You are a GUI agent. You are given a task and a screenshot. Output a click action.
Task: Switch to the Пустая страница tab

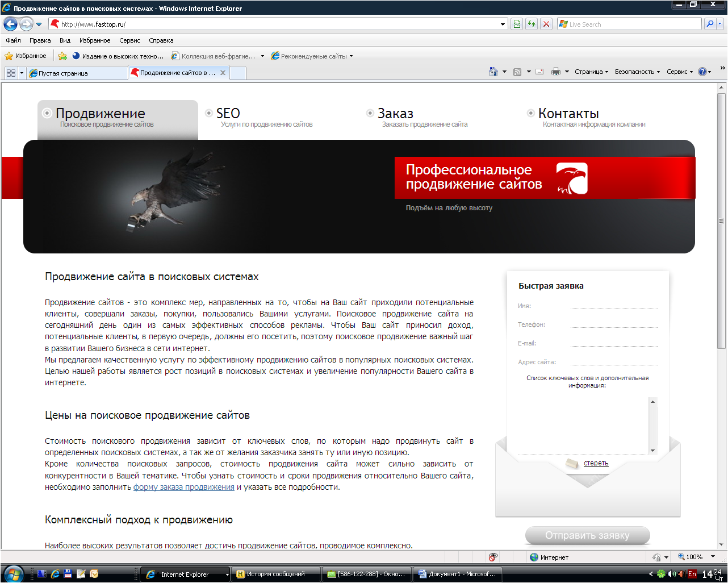(x=76, y=73)
